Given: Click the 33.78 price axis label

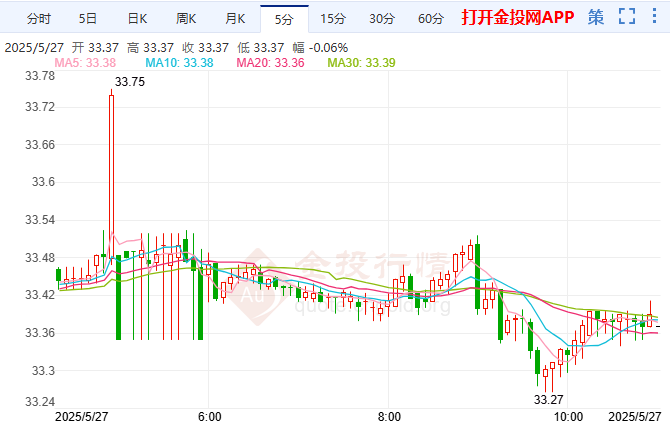Looking at the screenshot, I should point(40,76).
